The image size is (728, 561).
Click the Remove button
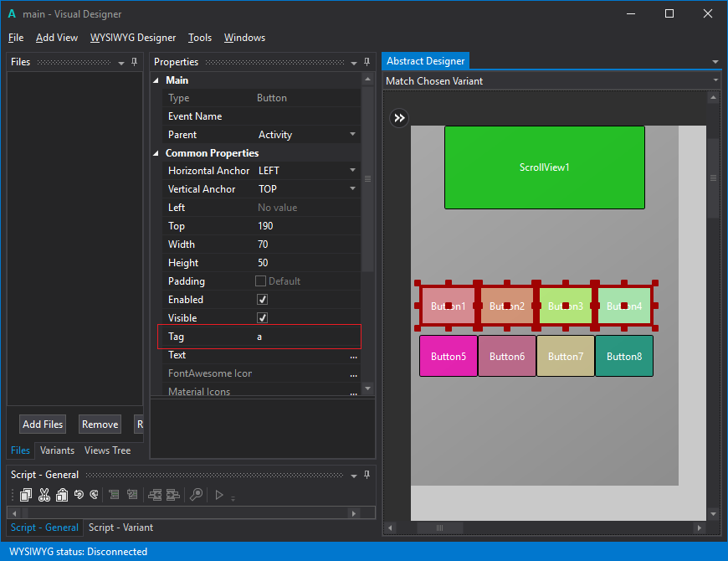pos(100,424)
